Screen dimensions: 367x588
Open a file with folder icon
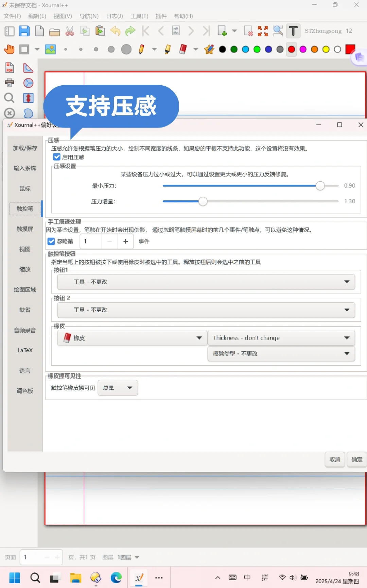tap(54, 32)
